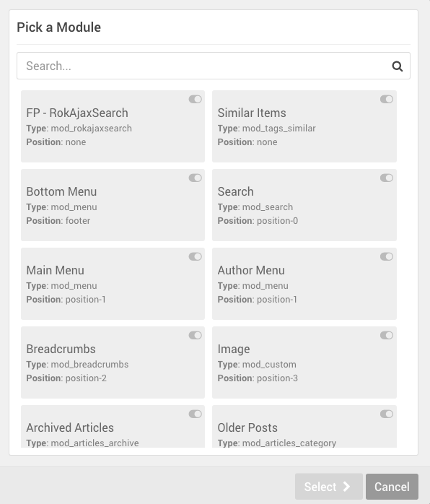Click the Cancel button

coord(392,487)
